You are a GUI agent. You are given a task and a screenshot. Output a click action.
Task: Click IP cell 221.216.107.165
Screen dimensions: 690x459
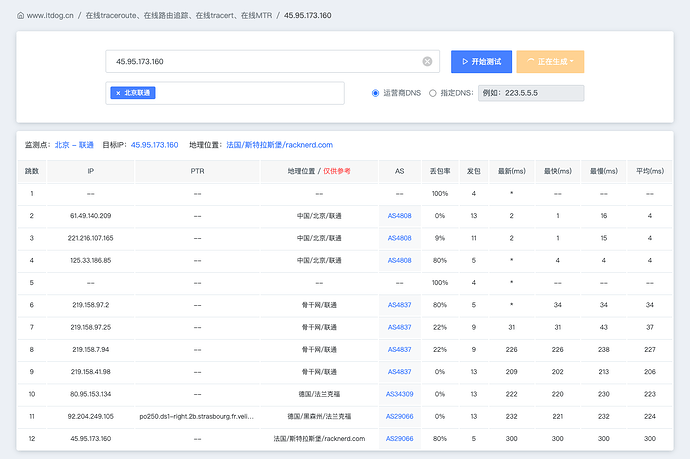[x=91, y=238]
